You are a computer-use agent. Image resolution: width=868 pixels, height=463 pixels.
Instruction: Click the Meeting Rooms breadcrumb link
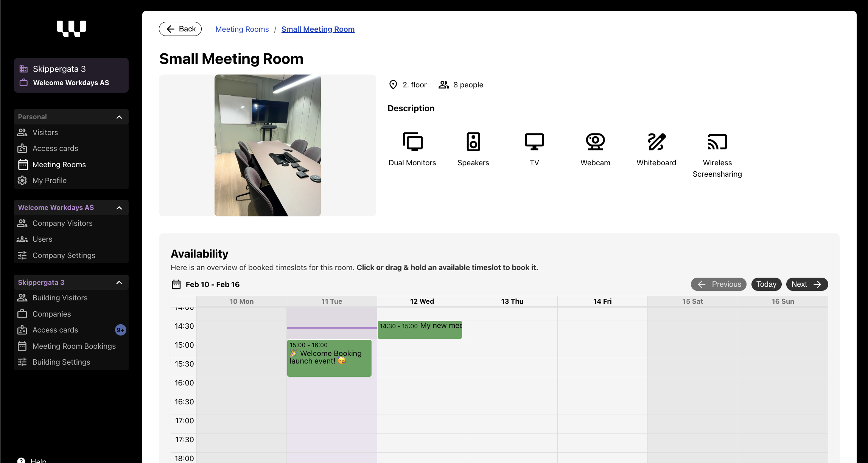(x=242, y=29)
